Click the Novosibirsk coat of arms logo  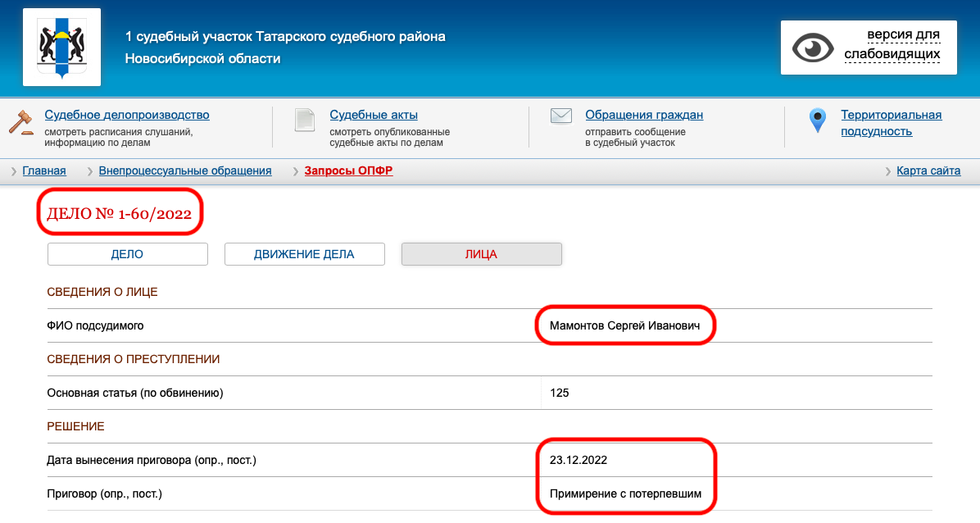pyautogui.click(x=61, y=47)
